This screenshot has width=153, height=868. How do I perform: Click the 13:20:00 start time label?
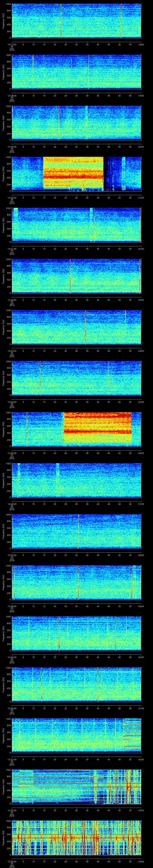tap(12, 197)
